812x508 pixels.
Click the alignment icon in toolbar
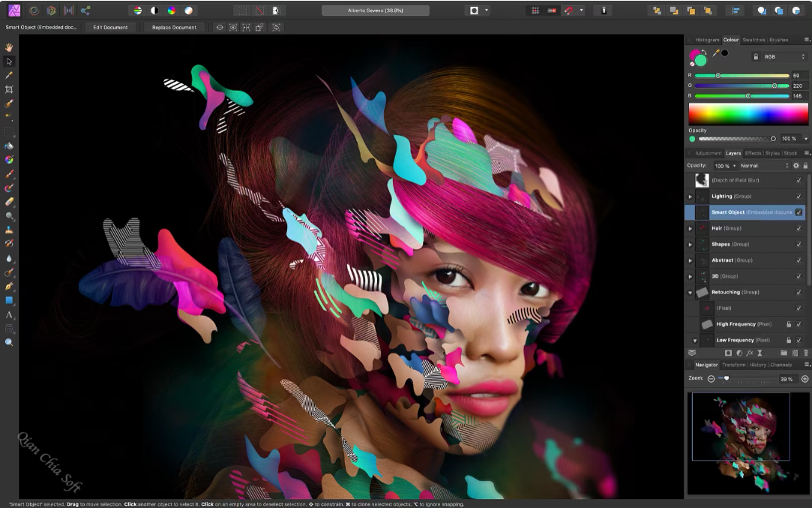click(x=736, y=11)
